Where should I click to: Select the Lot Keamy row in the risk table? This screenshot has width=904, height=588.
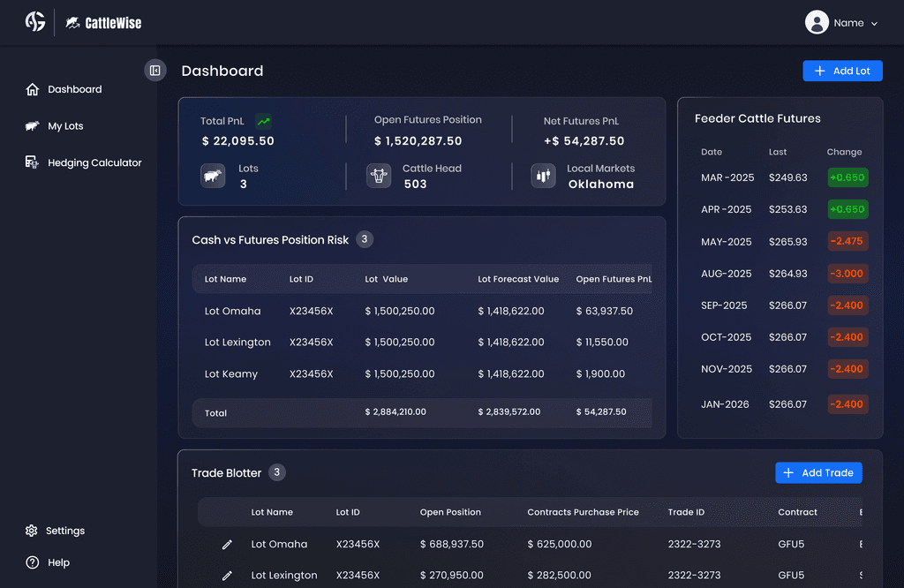click(422, 374)
